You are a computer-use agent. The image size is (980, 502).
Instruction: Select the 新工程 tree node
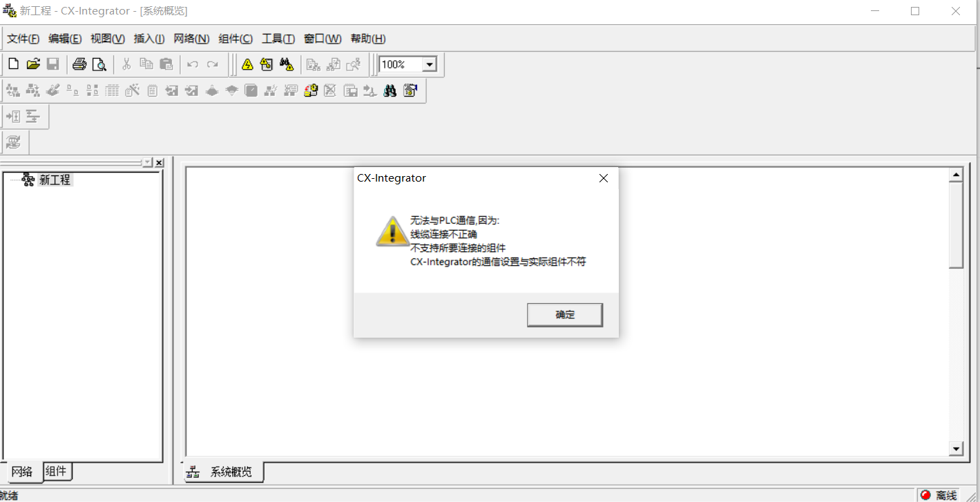(x=55, y=180)
